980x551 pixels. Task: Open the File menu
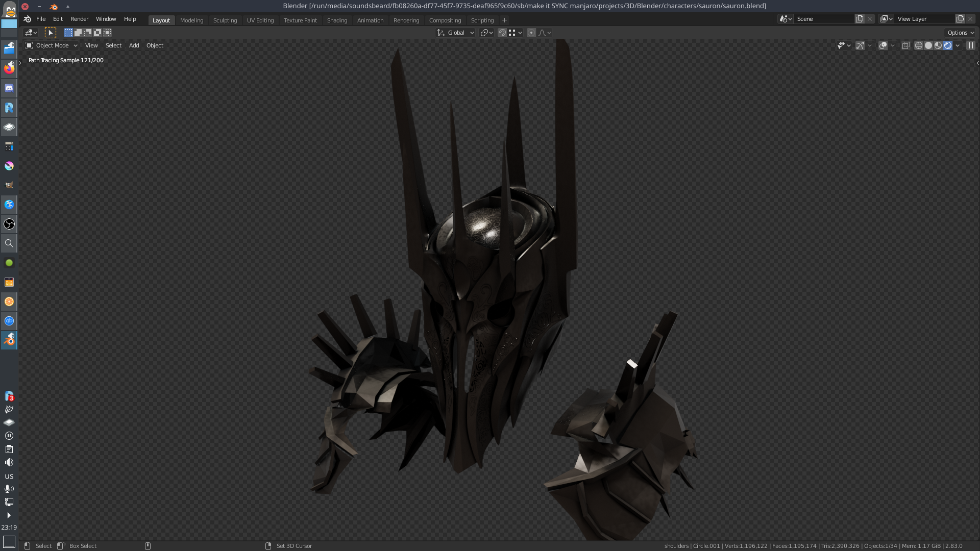coord(41,19)
